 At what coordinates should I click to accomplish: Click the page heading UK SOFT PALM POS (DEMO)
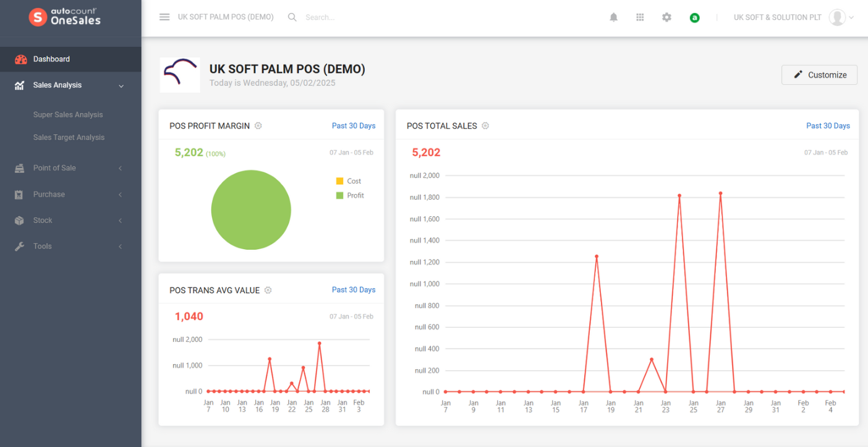click(287, 69)
